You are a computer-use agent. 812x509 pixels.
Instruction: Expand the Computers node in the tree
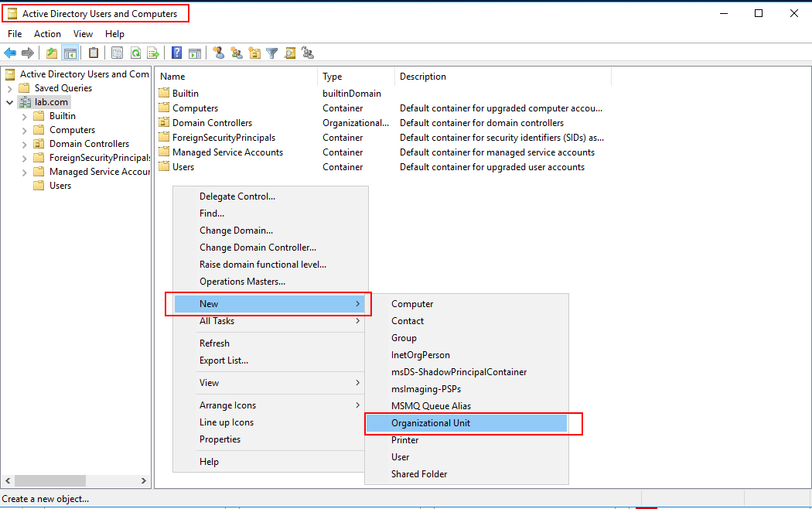[24, 131]
